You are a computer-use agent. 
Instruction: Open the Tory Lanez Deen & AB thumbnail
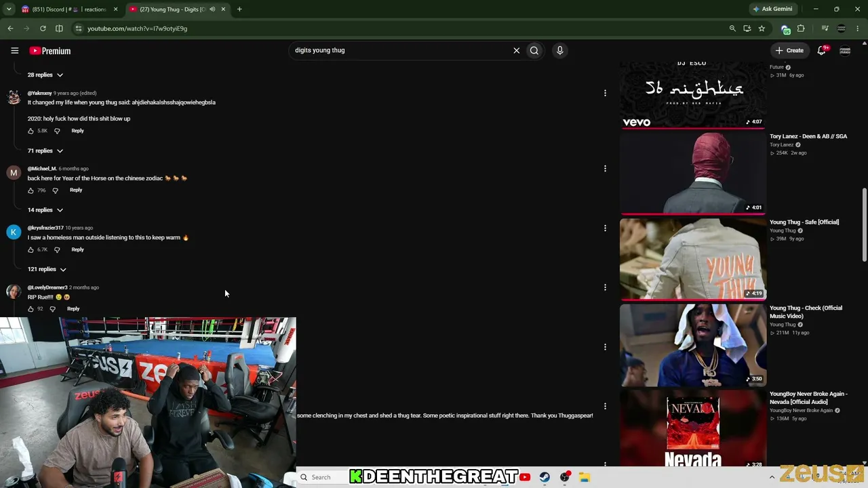693,172
